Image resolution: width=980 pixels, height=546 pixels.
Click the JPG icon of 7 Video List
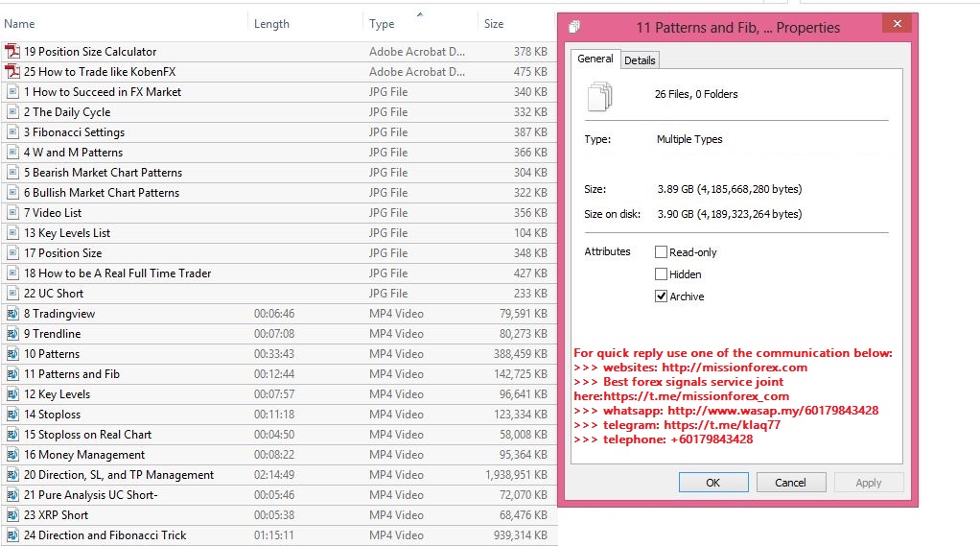[x=12, y=213]
